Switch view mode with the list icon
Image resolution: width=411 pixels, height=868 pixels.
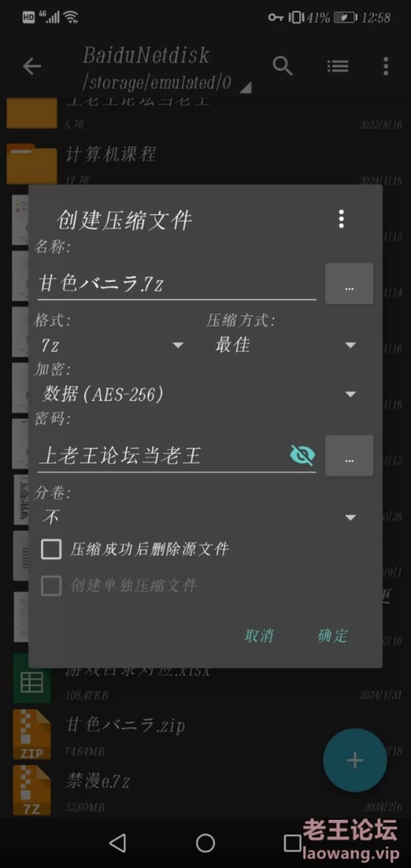338,66
